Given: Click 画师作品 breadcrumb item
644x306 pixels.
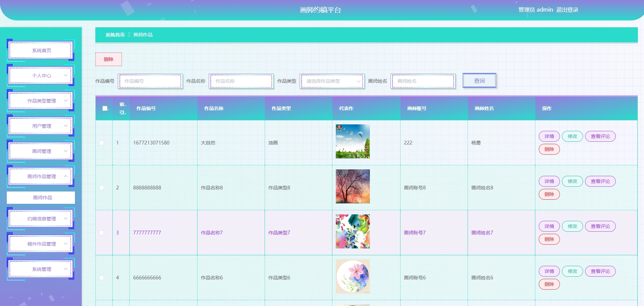Looking at the screenshot, I should (143, 35).
